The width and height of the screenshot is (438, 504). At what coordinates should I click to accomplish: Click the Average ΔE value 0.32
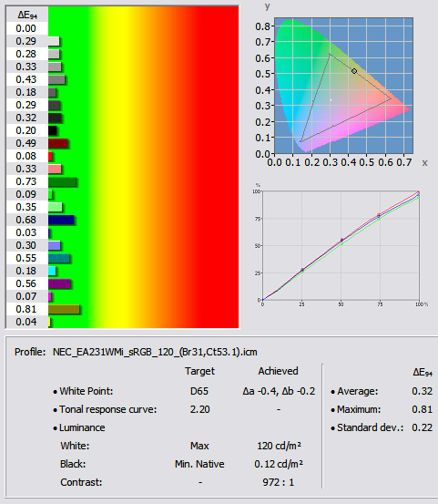[x=422, y=391]
